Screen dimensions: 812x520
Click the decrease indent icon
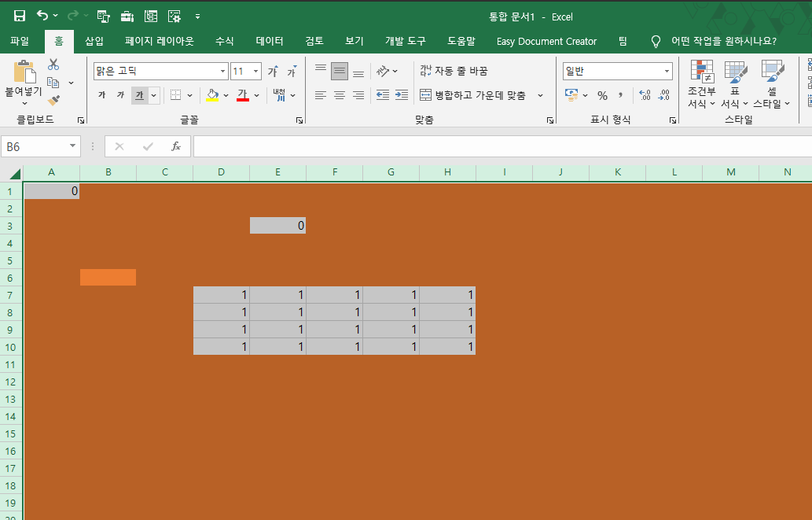[x=383, y=95]
